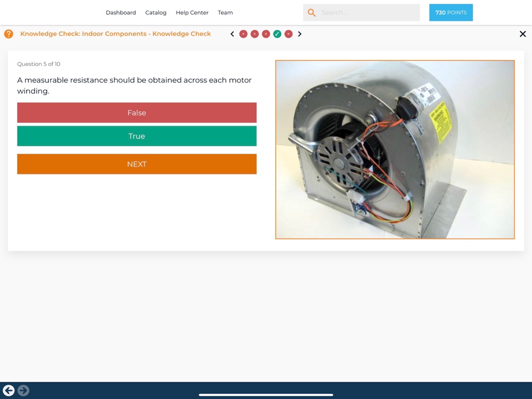The height and width of the screenshot is (399, 532).
Task: Select the fifth red question indicator
Action: (288, 34)
